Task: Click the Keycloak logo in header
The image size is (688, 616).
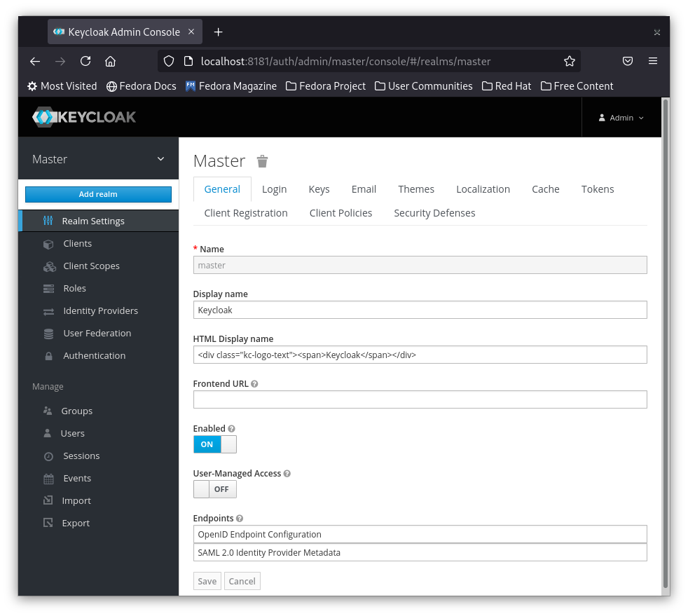Action: tap(84, 117)
